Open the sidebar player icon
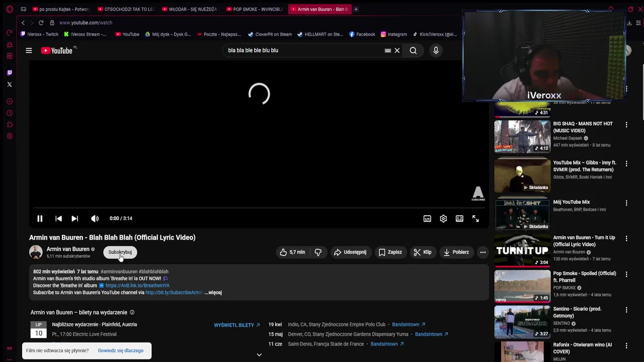 click(x=9, y=102)
